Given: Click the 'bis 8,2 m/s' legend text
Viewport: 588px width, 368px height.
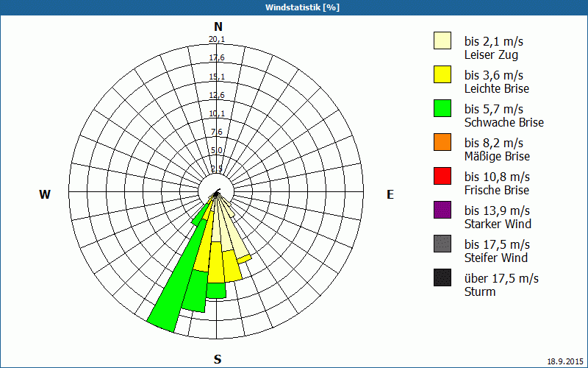Looking at the screenshot, I should coord(494,143).
